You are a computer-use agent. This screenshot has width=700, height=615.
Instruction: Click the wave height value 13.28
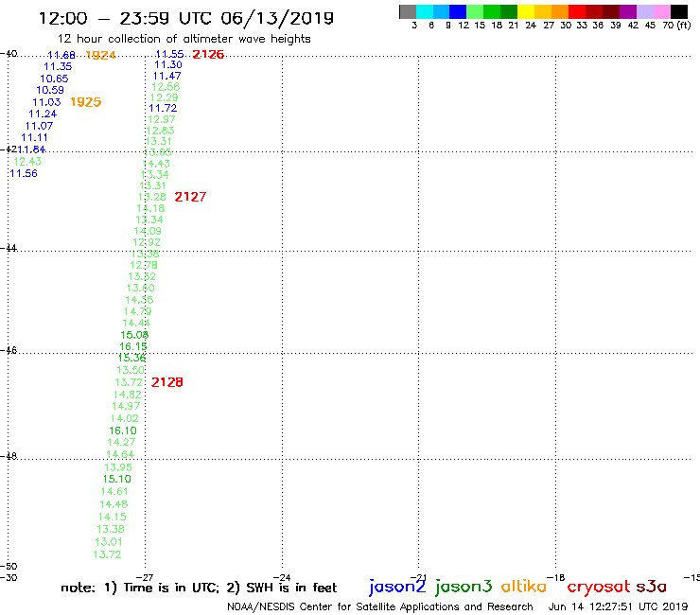pos(151,197)
